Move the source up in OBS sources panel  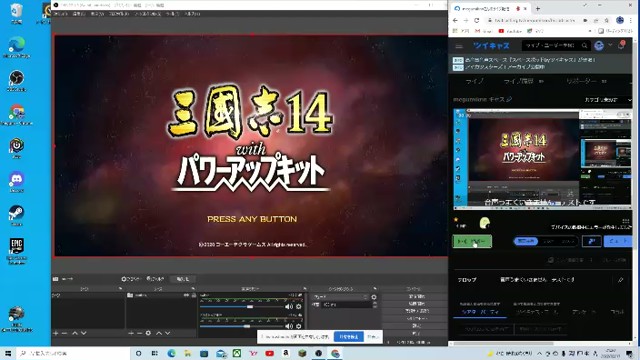[x=159, y=333]
